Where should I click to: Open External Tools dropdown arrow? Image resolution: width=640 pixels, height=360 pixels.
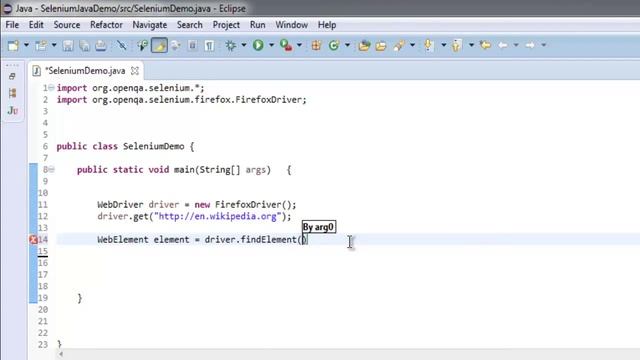pyautogui.click(x=299, y=45)
